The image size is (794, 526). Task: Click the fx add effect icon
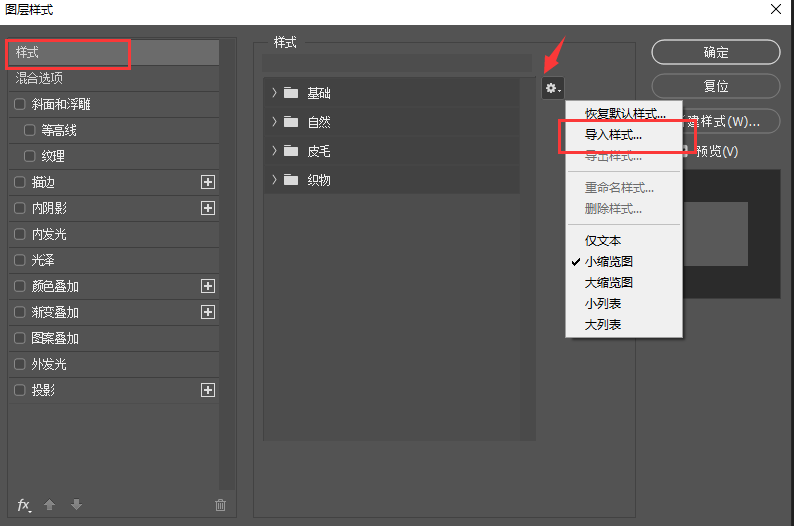tap(24, 505)
